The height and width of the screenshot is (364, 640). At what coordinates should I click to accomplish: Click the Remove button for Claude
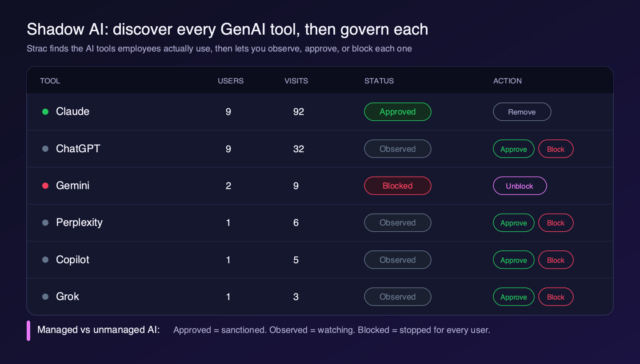[x=522, y=112]
